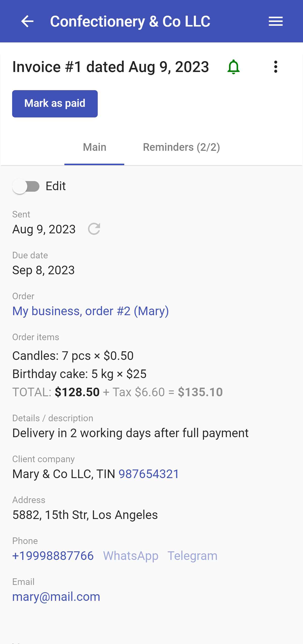The height and width of the screenshot is (644, 303).
Task: Open the three-dot invoice options menu
Action: (x=275, y=67)
